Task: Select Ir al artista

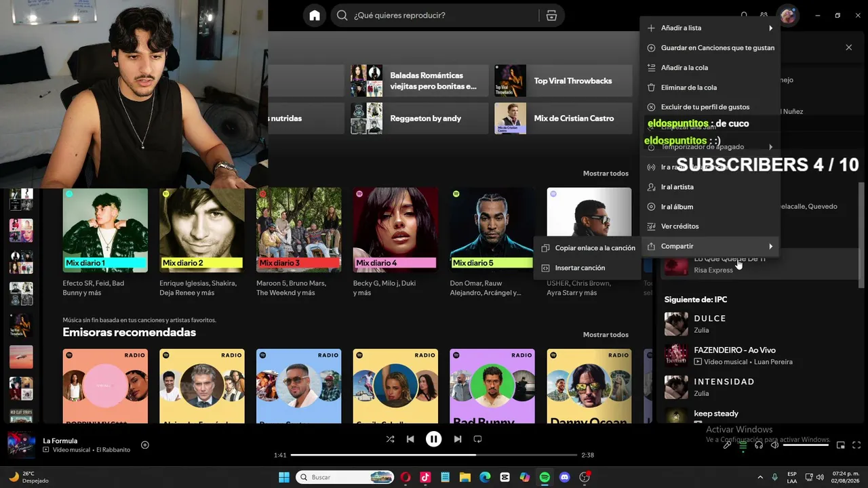Action: click(710, 187)
